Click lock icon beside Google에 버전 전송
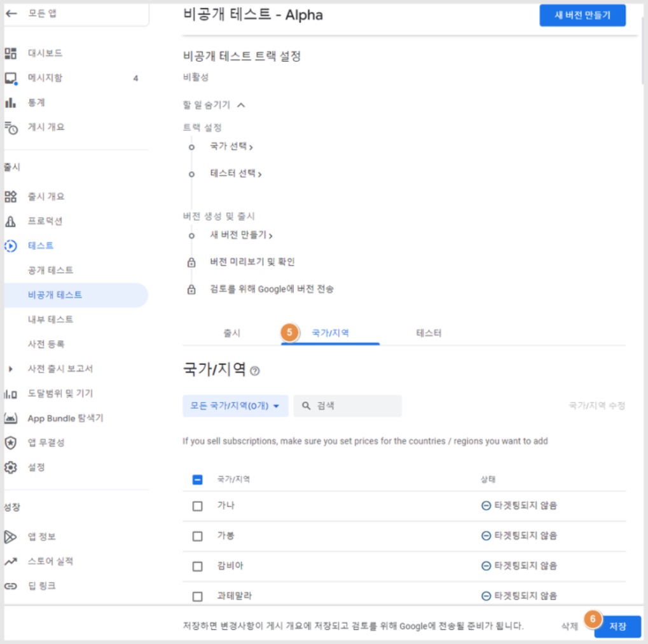This screenshot has height=644, width=648. click(191, 289)
